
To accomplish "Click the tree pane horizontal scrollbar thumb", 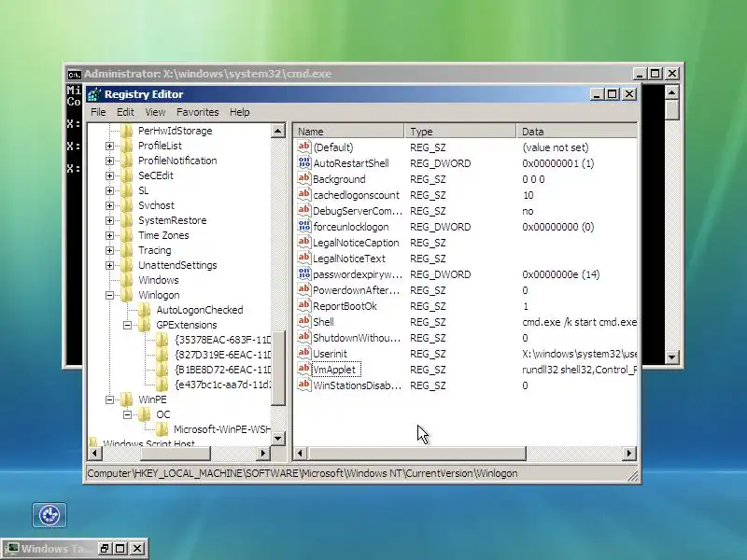I will 176,454.
